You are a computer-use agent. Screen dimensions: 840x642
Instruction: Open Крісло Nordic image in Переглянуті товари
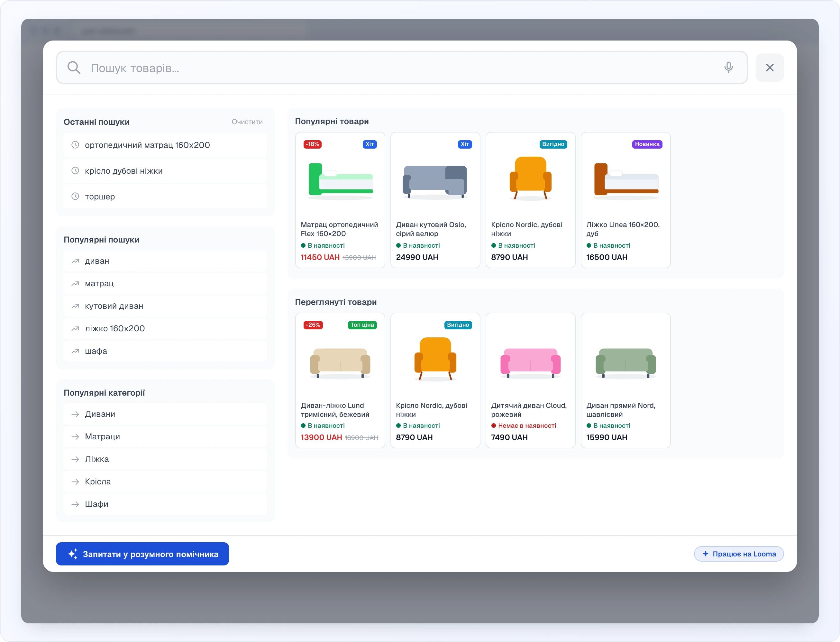[x=435, y=359]
